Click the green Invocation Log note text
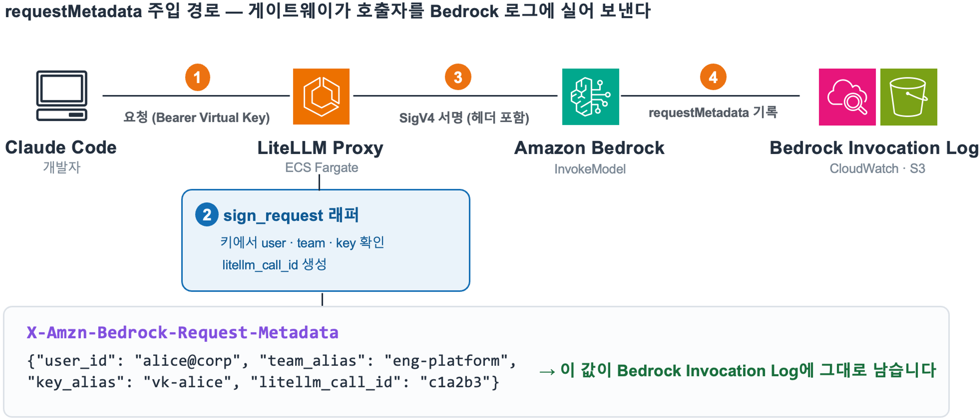 click(738, 370)
